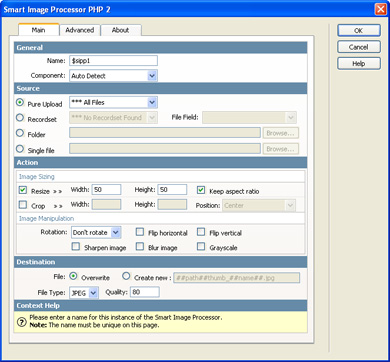The height and width of the screenshot is (362, 390).
Task: Click the Folder path input field
Action: [165, 133]
